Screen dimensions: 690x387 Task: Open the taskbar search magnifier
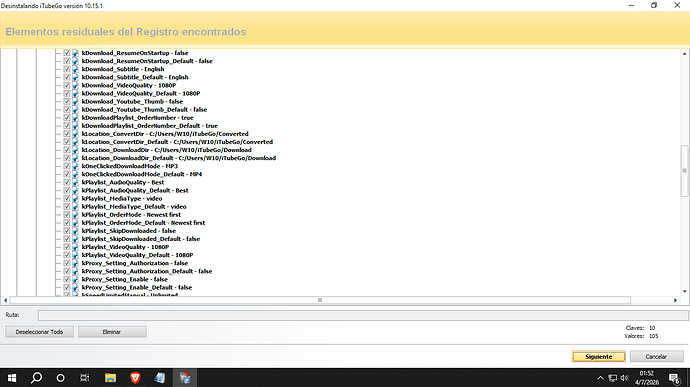37,378
